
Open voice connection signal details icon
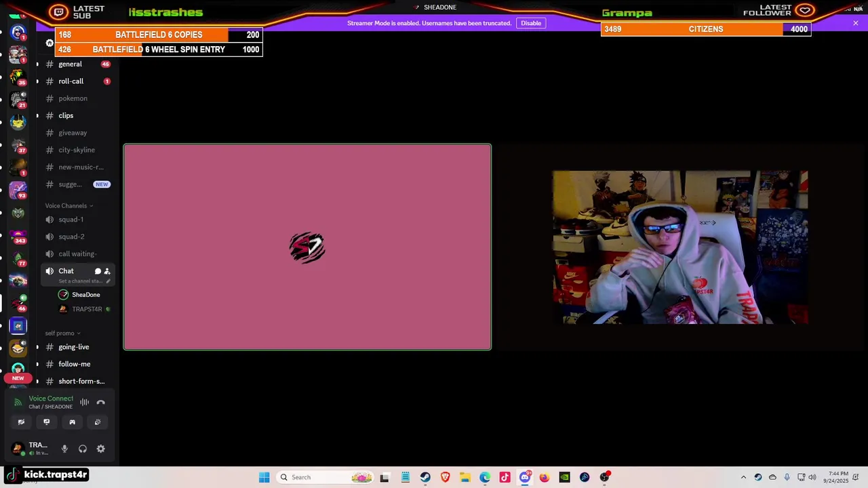click(18, 403)
